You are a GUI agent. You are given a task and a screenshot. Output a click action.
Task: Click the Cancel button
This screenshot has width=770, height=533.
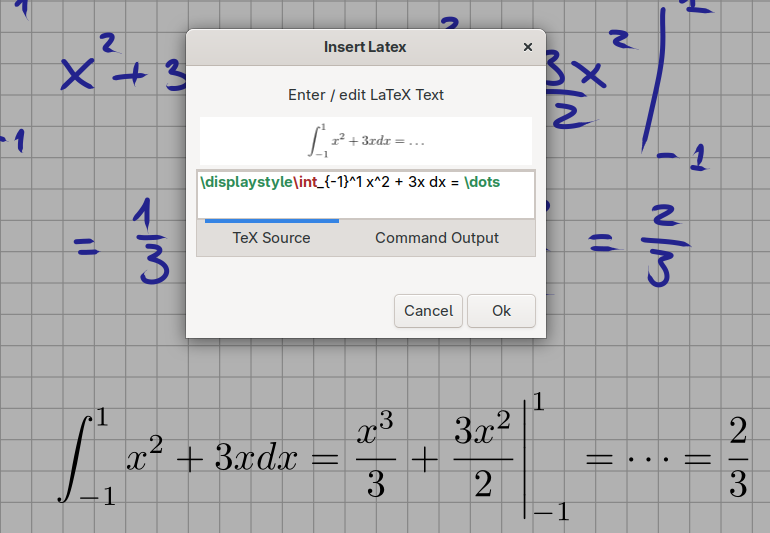[x=428, y=311]
